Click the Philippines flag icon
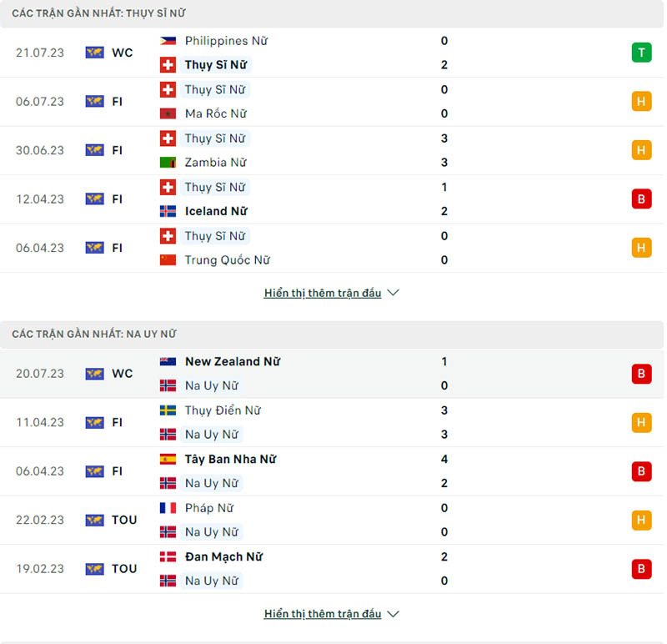The image size is (667, 644). click(168, 40)
